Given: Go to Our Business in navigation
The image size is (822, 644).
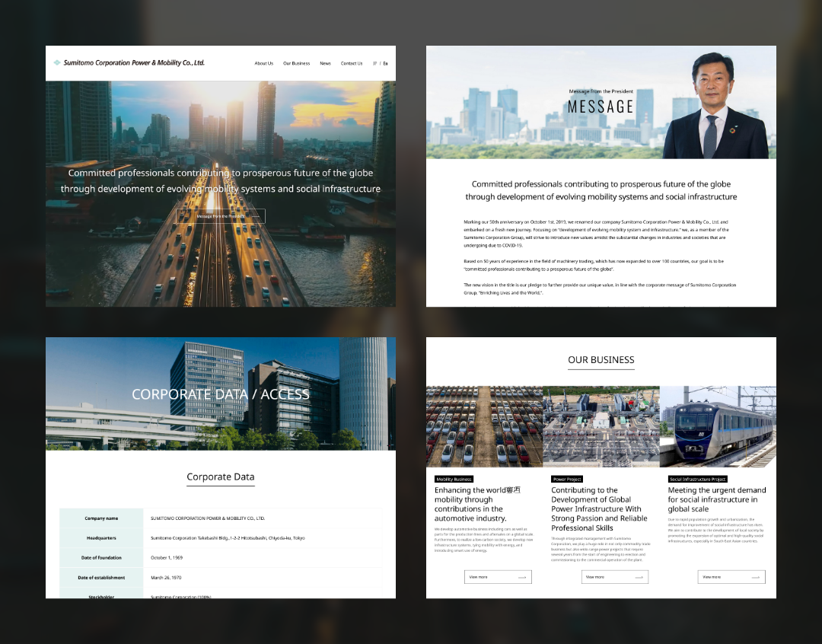Looking at the screenshot, I should click(x=296, y=64).
